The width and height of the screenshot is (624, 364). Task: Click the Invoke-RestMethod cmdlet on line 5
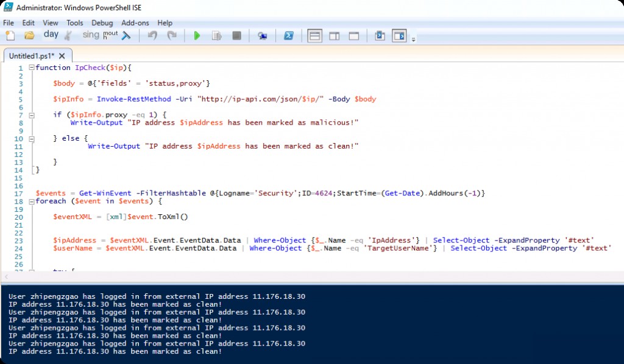tap(133, 99)
